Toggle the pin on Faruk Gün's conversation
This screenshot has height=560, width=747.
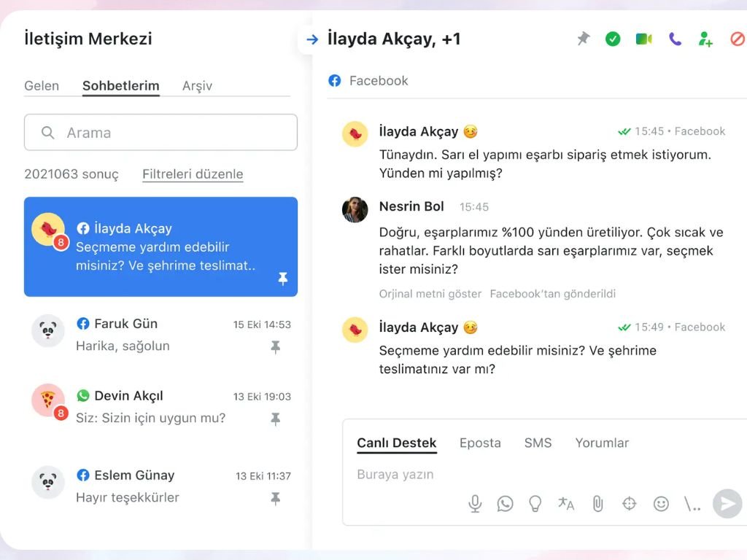275,348
